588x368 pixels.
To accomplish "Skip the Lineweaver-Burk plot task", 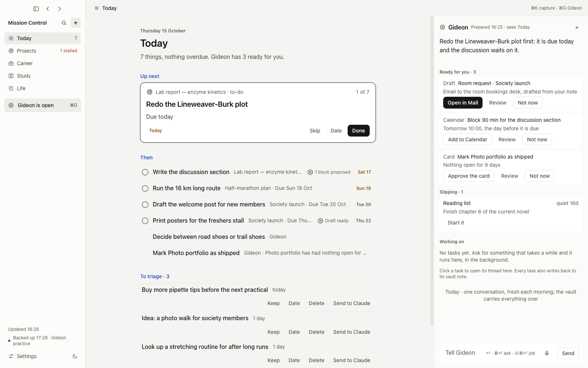I will coord(315,131).
